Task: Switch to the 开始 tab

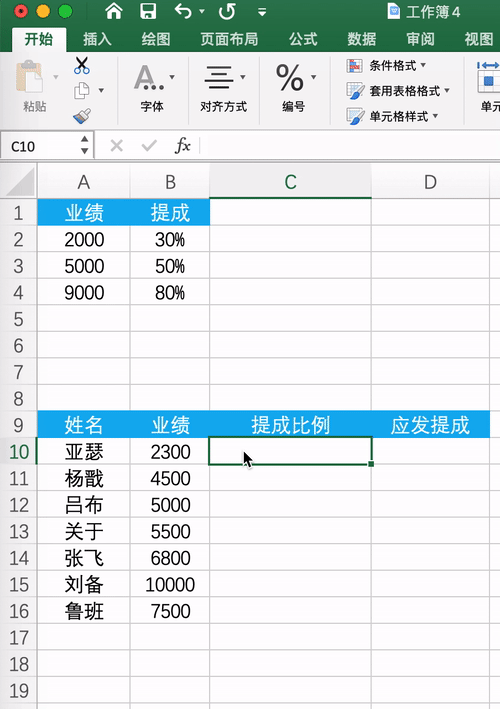Action: click(x=39, y=39)
